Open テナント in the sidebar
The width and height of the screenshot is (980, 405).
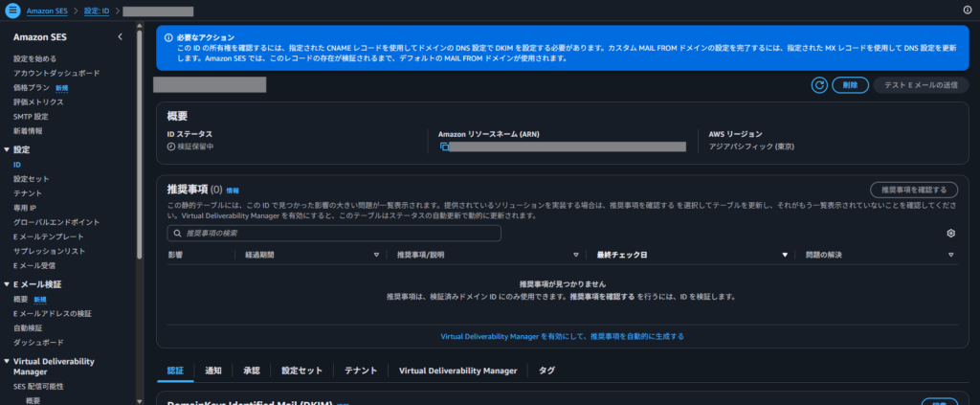(28, 193)
